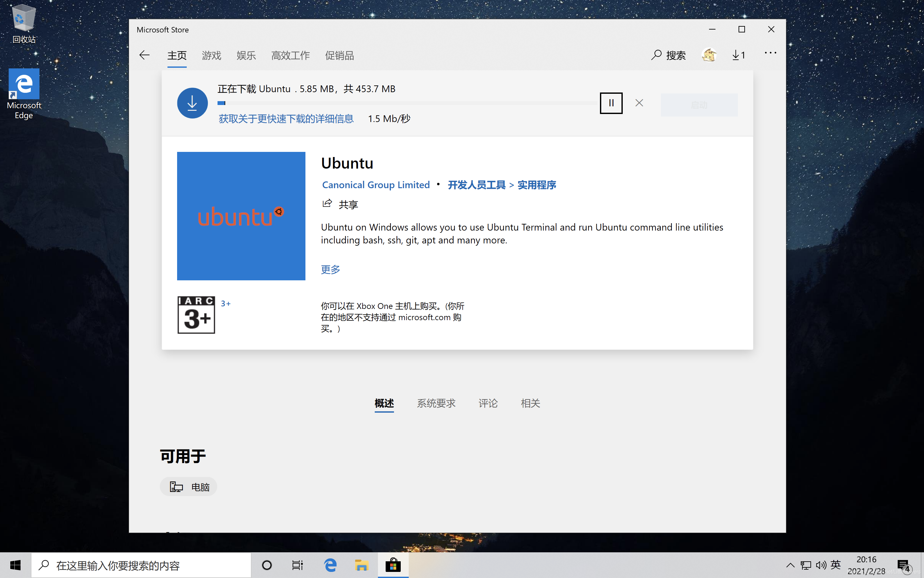Select the 相关 section tab
This screenshot has width=924, height=578.
pos(530,403)
